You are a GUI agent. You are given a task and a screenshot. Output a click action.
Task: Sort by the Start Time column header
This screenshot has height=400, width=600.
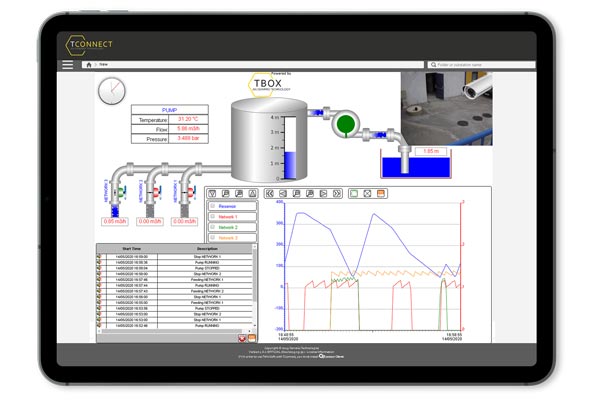point(132,249)
